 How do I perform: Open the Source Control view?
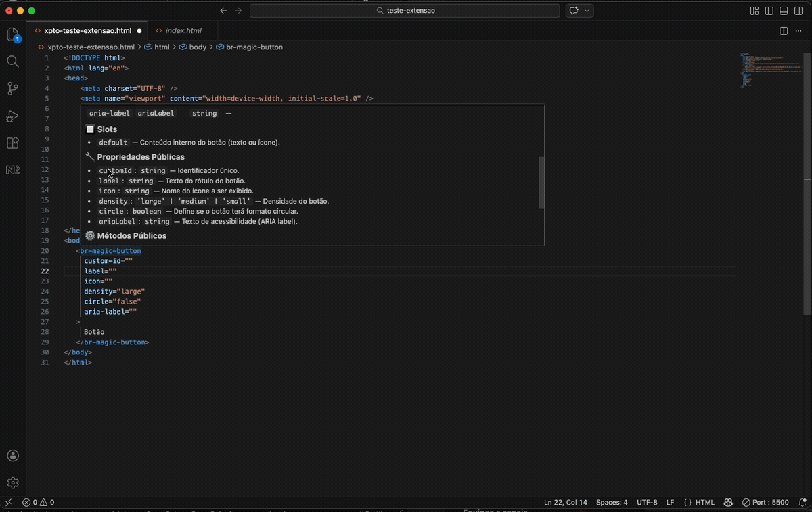(13, 89)
